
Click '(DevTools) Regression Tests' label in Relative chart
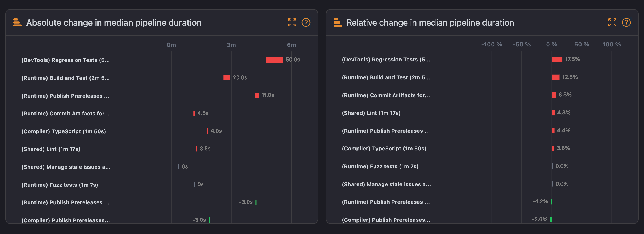click(386, 60)
